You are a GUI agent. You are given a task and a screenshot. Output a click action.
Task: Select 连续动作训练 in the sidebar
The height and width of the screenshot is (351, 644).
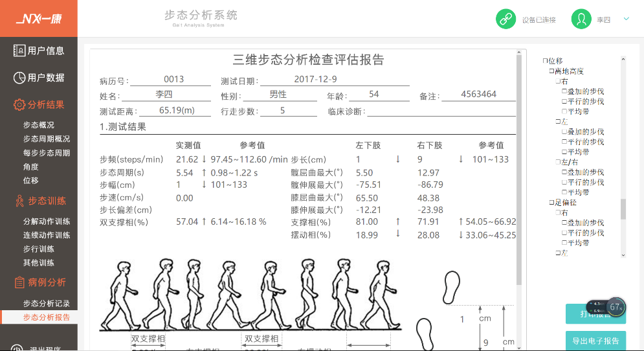[x=46, y=235]
